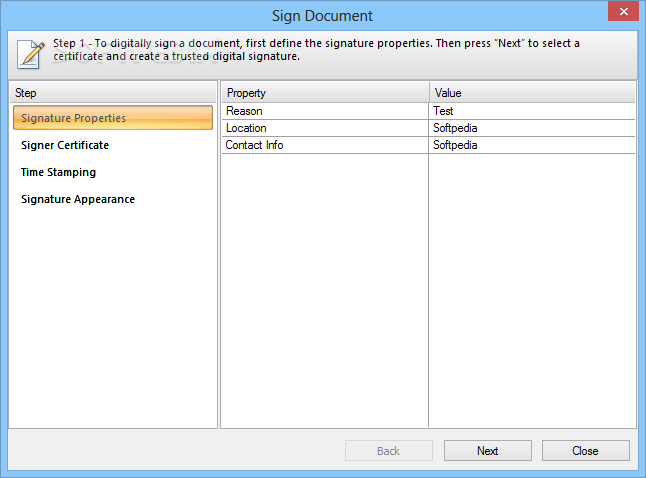Click the Close button at bottom

click(x=585, y=451)
